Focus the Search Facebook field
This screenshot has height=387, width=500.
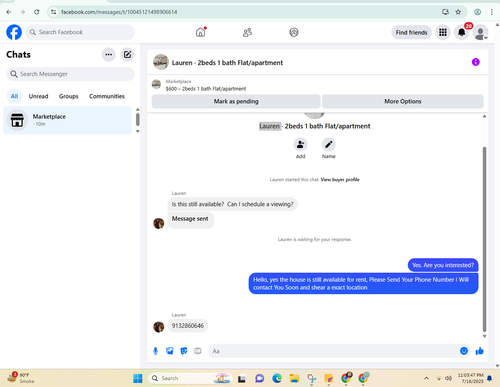[x=80, y=32]
